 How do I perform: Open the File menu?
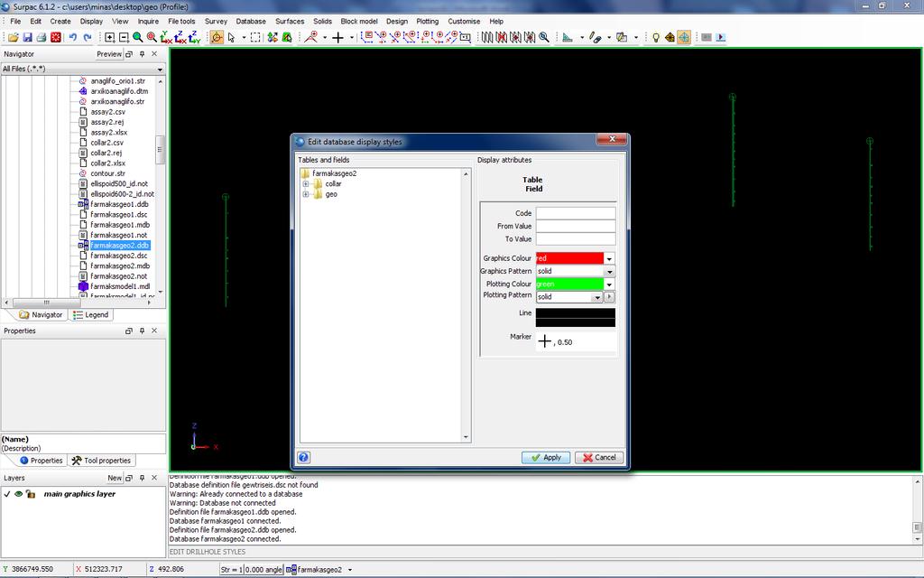click(x=16, y=22)
